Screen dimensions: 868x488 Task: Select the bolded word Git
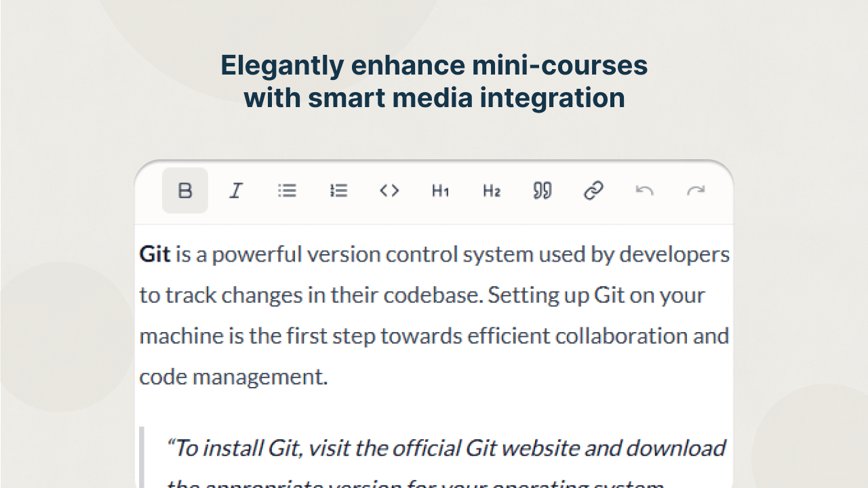155,254
